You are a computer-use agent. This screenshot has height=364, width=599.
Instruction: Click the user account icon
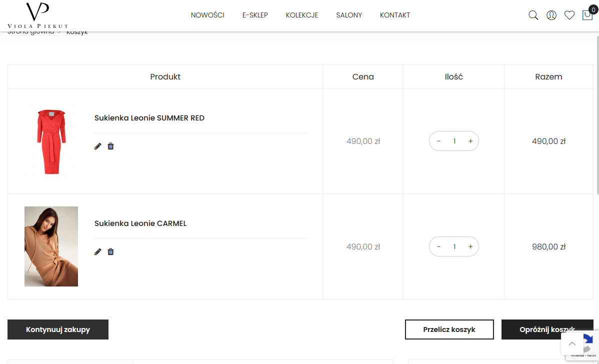coord(551,15)
